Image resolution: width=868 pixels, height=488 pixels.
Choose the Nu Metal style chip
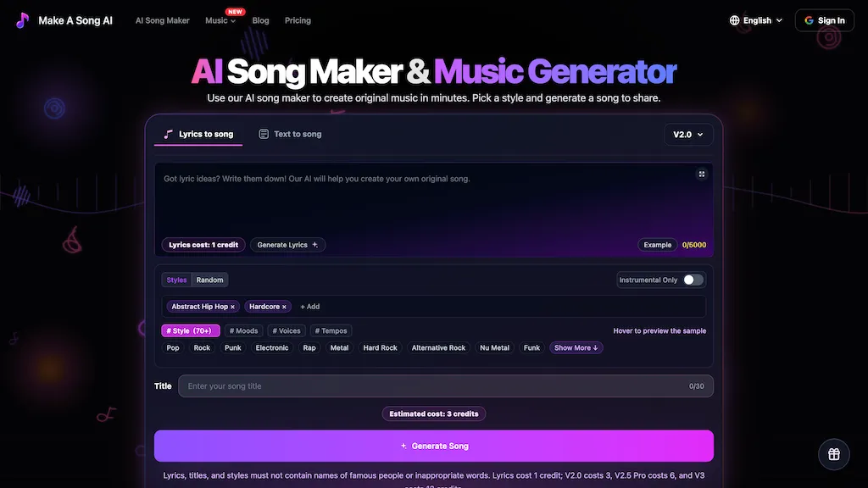[x=494, y=348]
